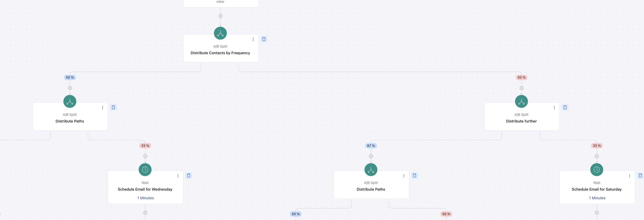Click clock icon on Schedule Email for Wednesday
The height and width of the screenshot is (220, 644).
pyautogui.click(x=145, y=170)
